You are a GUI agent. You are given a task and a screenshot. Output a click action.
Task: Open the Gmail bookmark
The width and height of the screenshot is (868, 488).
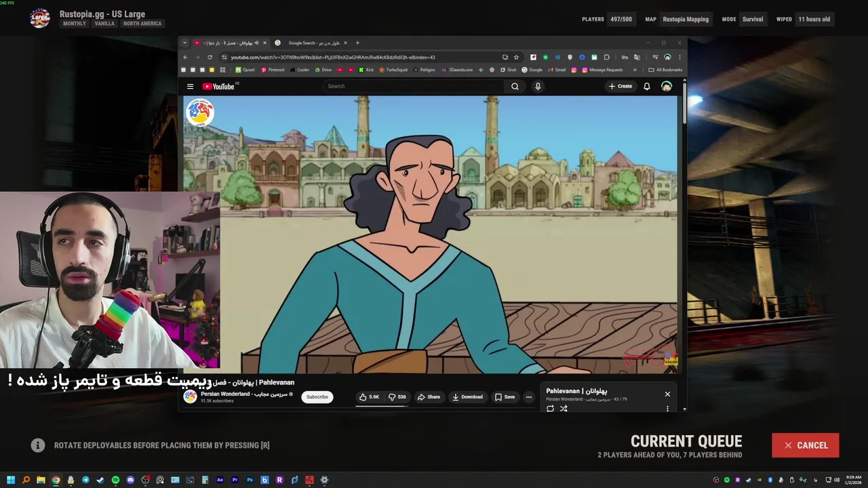[x=556, y=70]
